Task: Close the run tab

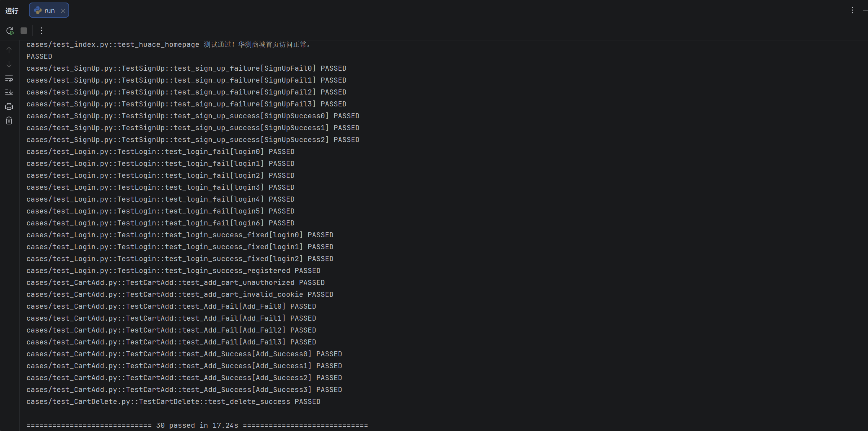Action: (63, 11)
